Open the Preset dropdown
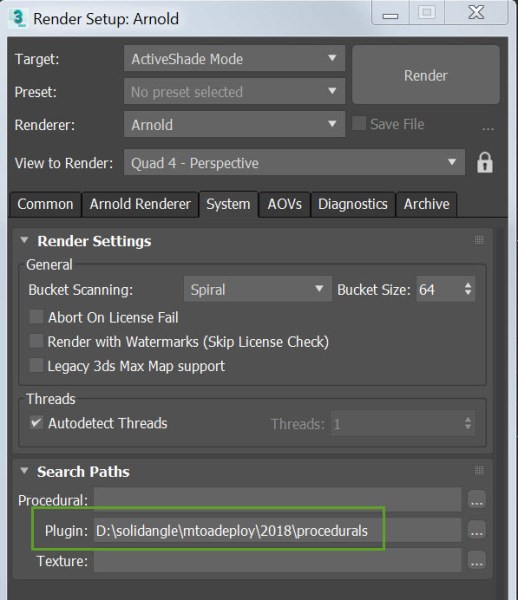The image size is (518, 600). 234,91
